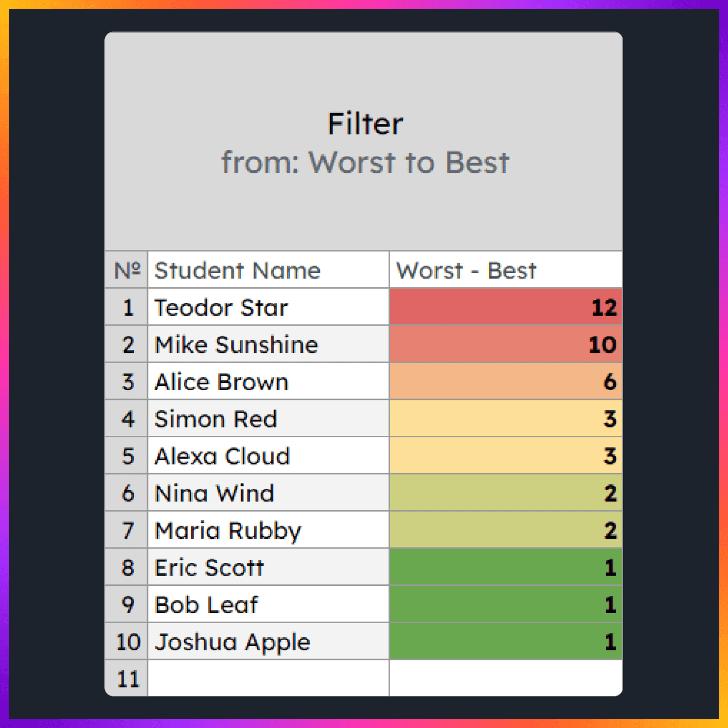Viewport: 728px width, 728px height.
Task: Select the Teodor Star name cell
Action: [x=268, y=307]
